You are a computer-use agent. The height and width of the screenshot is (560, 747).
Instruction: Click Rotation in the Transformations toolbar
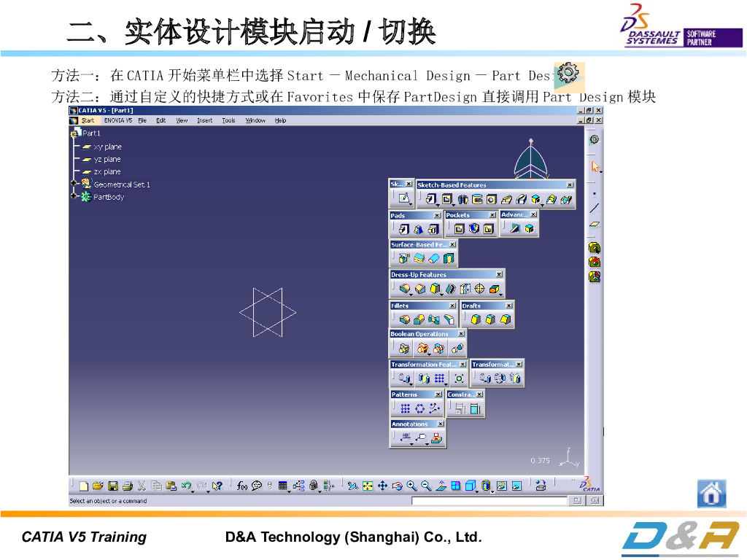500,378
